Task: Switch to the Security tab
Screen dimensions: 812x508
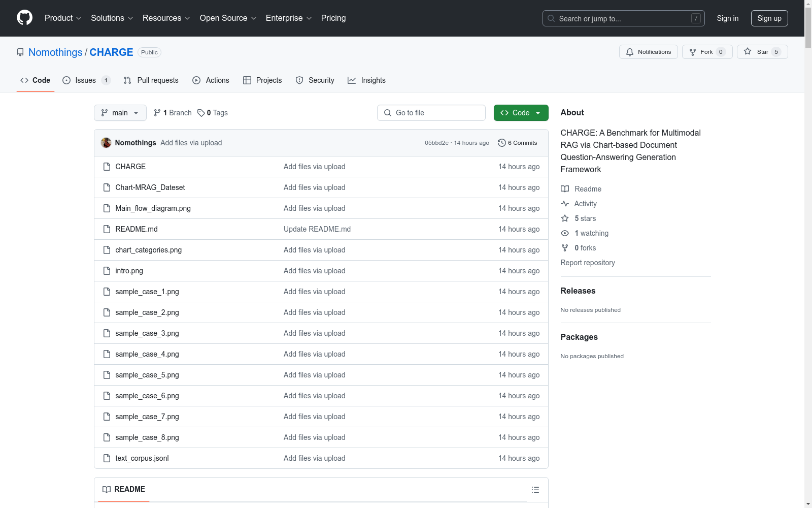Action: (x=315, y=80)
